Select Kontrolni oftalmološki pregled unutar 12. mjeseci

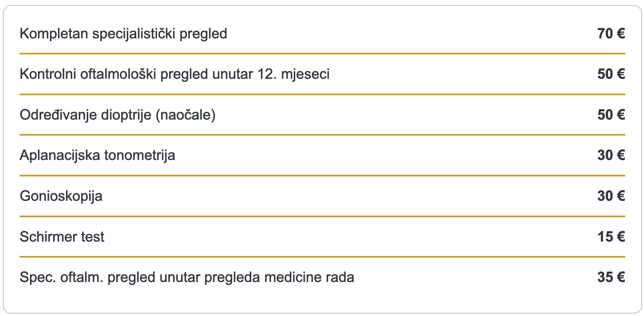tap(175, 74)
